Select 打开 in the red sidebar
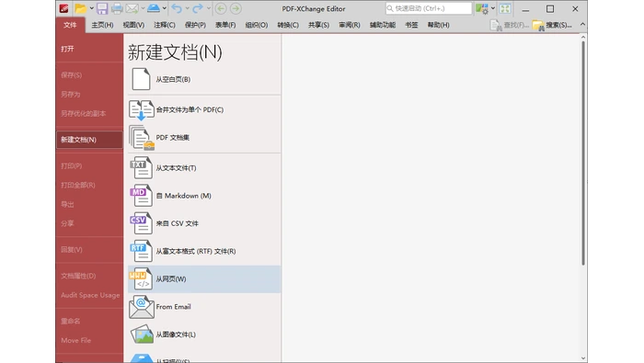 click(89, 49)
